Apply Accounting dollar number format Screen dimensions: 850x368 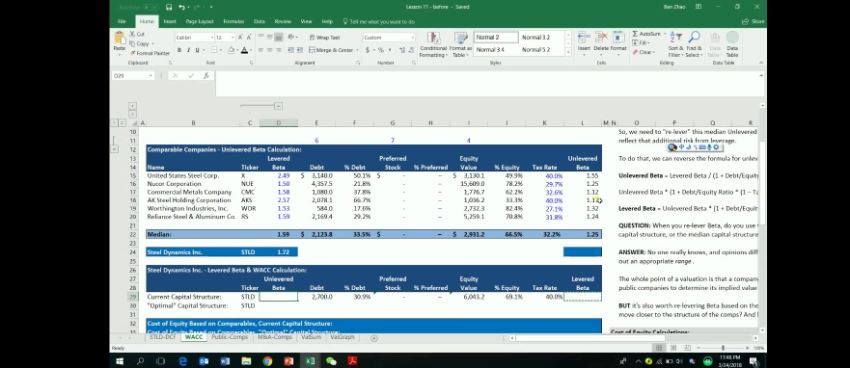pyautogui.click(x=367, y=50)
